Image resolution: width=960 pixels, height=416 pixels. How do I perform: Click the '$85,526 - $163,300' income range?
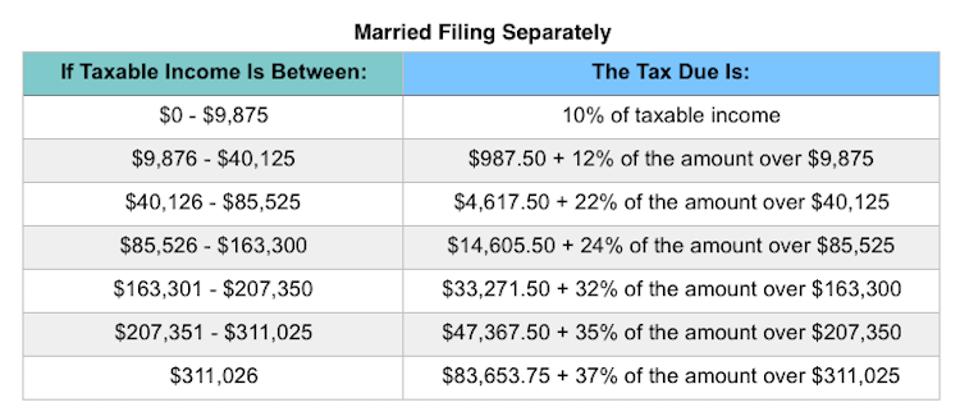[213, 245]
